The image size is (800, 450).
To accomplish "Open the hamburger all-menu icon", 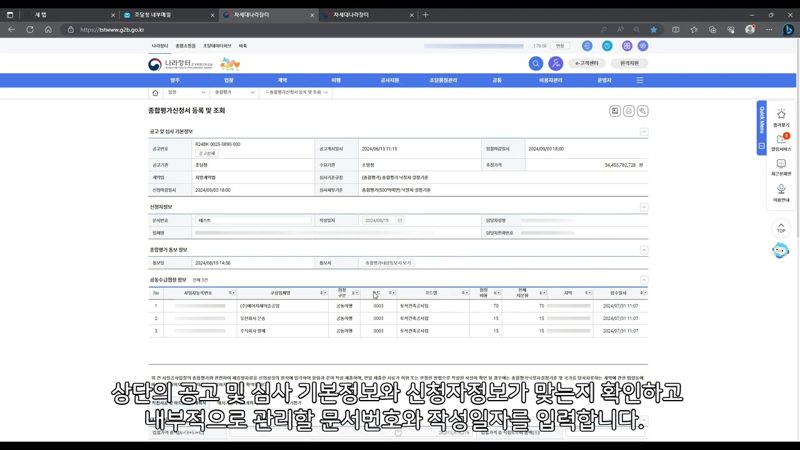I will 639,80.
